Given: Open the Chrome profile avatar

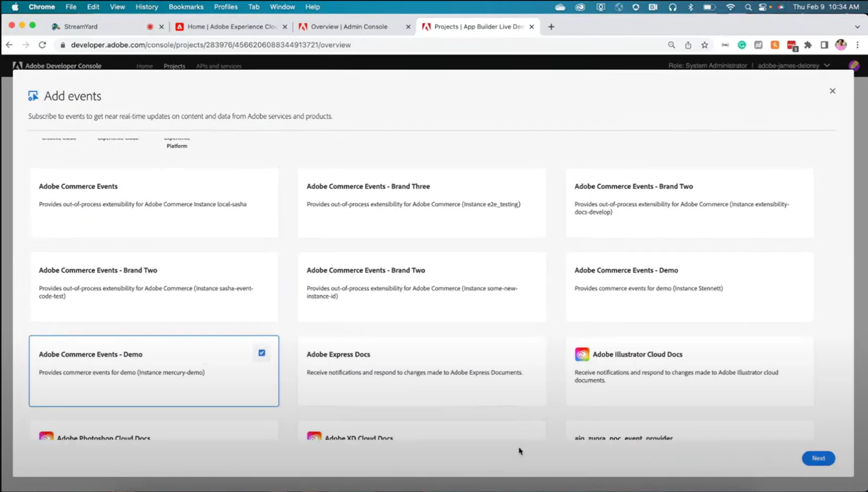Looking at the screenshot, I should click(x=841, y=45).
